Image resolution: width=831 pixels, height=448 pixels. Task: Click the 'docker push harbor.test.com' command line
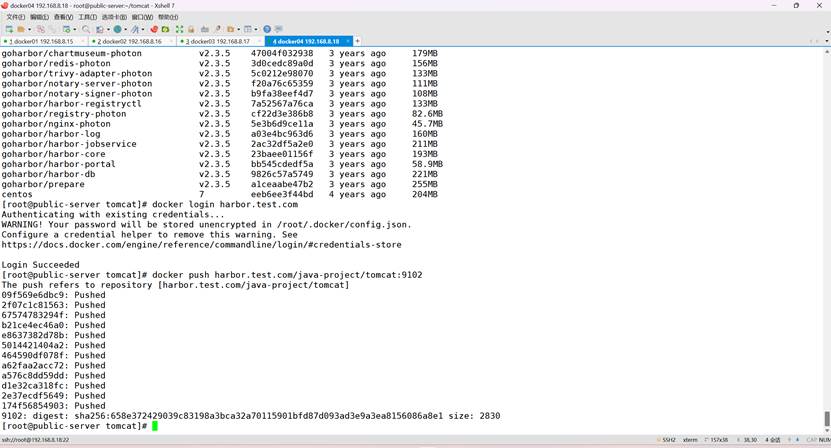(x=212, y=275)
